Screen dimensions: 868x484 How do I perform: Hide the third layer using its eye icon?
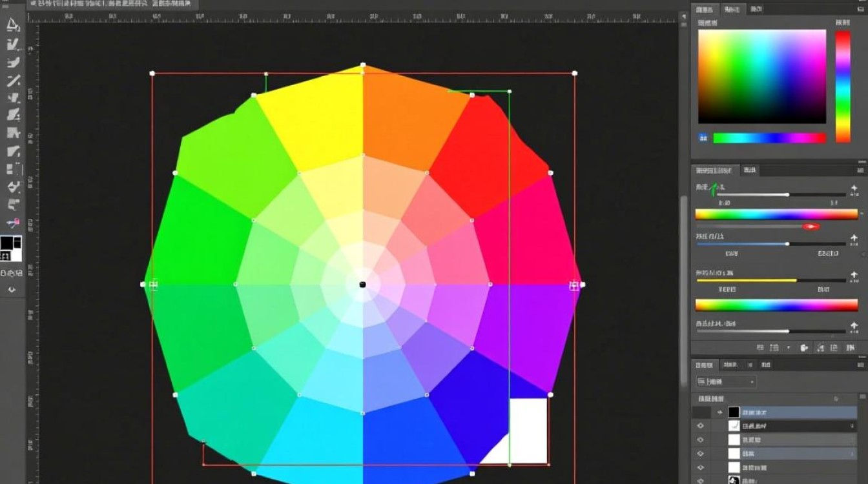699,440
